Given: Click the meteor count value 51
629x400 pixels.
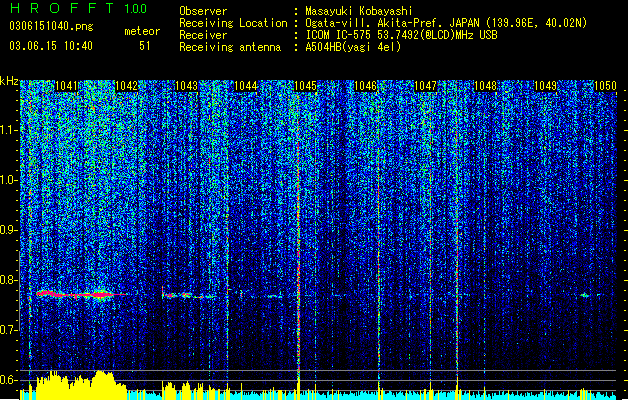Looking at the screenshot, I should [145, 46].
